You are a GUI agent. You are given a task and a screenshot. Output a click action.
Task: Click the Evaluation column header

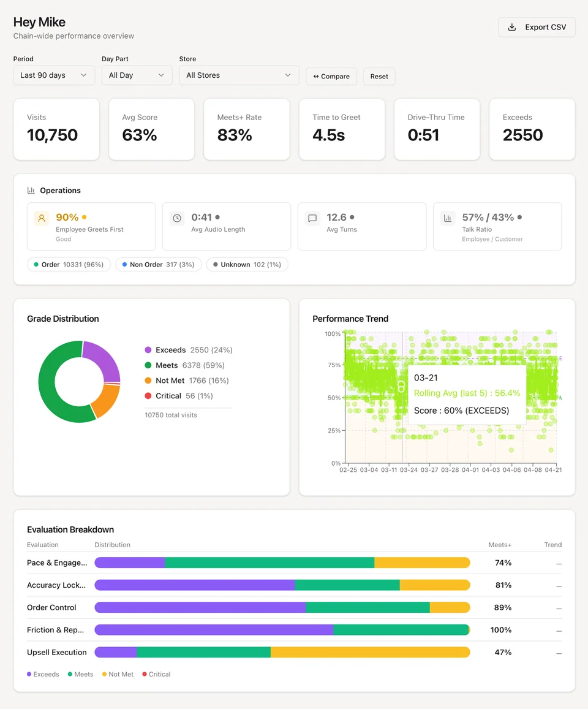[42, 545]
